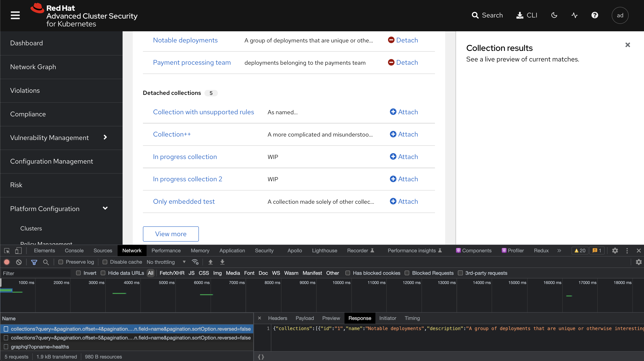This screenshot has height=361, width=644.
Task: Click the inspect element picker icon
Action: tap(7, 251)
